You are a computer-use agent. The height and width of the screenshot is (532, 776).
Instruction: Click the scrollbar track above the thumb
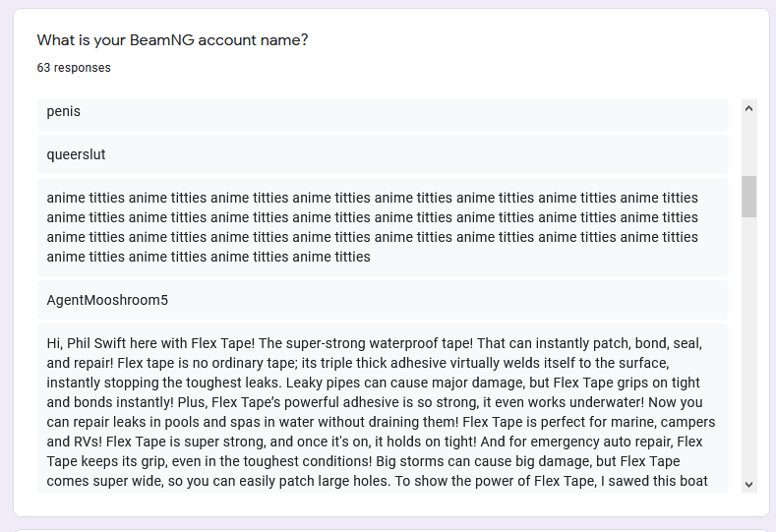pyautogui.click(x=748, y=146)
